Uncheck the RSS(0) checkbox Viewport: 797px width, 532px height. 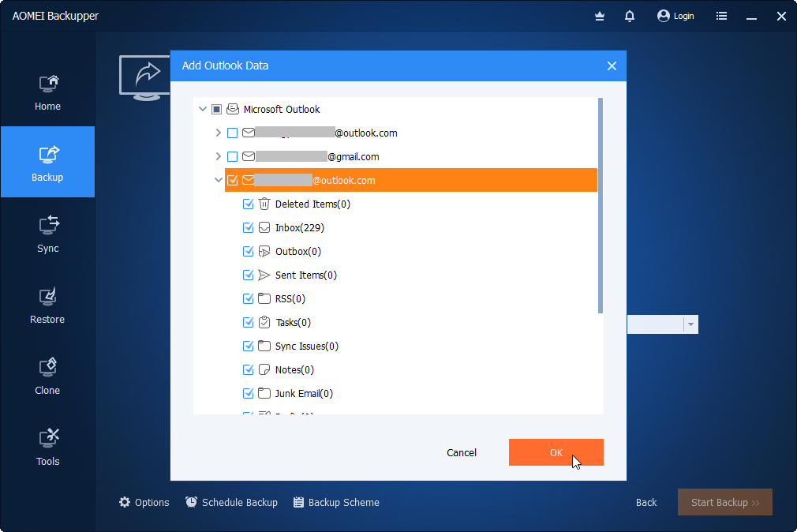coord(248,298)
